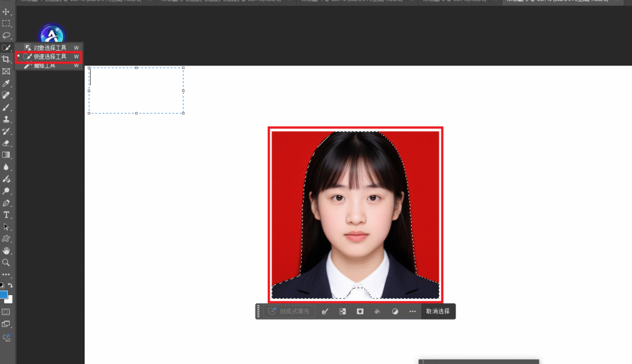This screenshot has height=364, width=632.
Task: Click the add mask icon in task bar
Action: [360, 312]
